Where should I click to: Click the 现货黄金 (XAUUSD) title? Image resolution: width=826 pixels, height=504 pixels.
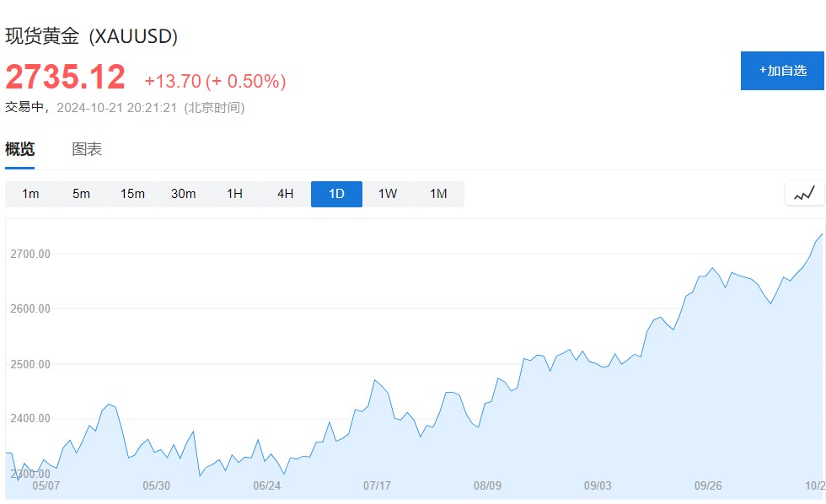pos(91,36)
